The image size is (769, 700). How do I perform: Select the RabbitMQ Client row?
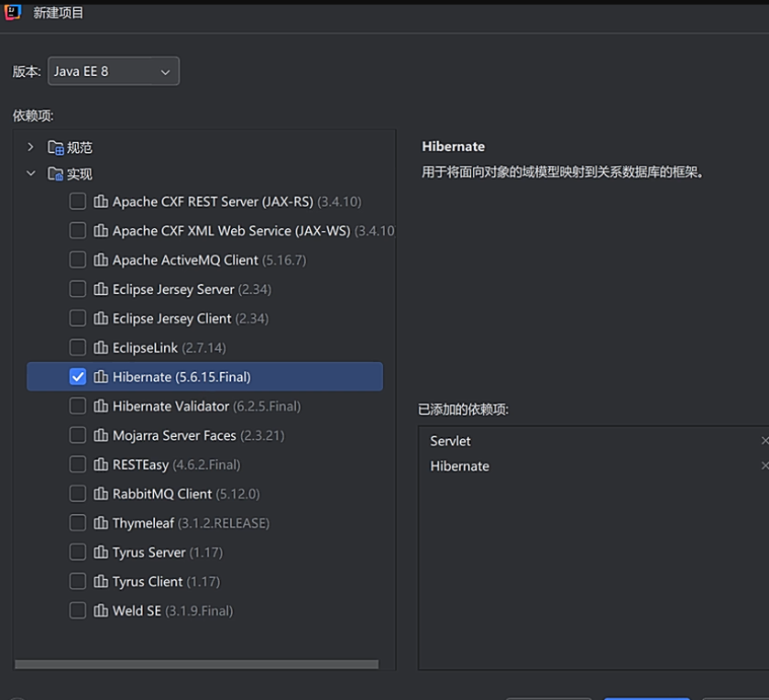(204, 494)
